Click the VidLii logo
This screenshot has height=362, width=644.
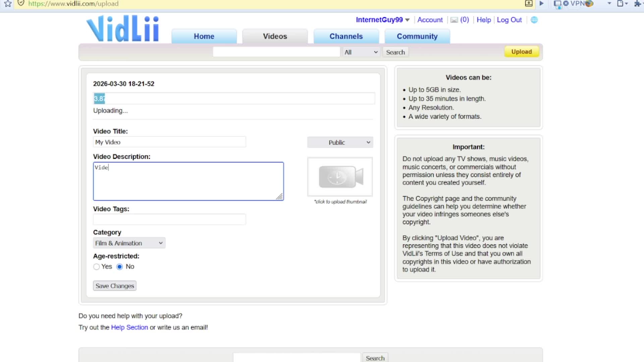(x=122, y=28)
